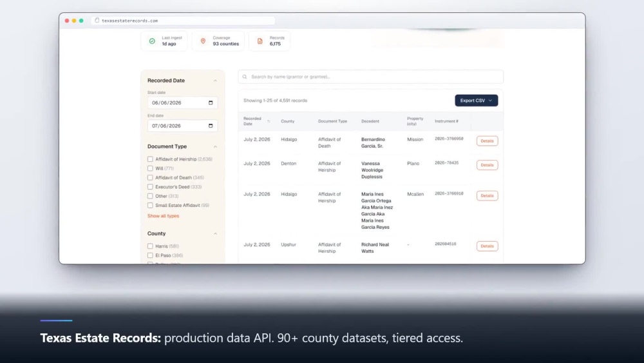Image resolution: width=644 pixels, height=363 pixels.
Task: Click the Property (city) column header
Action: pyautogui.click(x=415, y=121)
